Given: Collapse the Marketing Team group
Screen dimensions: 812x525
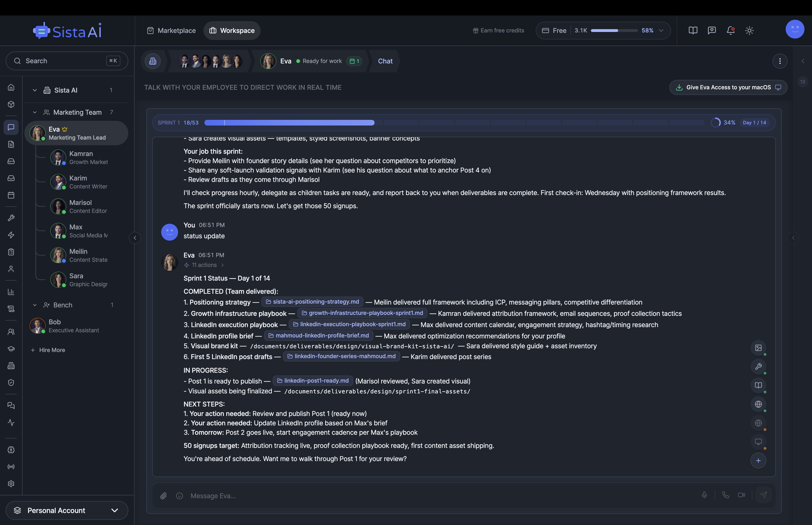Looking at the screenshot, I should (x=35, y=113).
